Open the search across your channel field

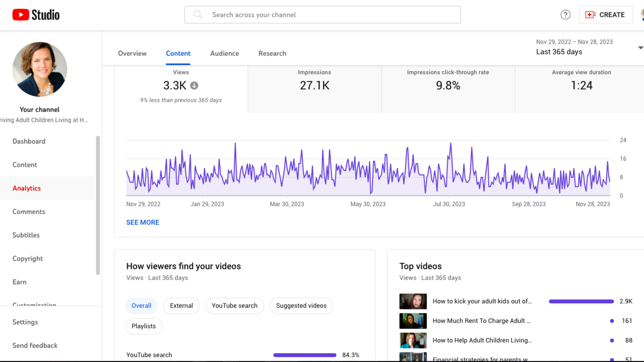[x=322, y=15]
